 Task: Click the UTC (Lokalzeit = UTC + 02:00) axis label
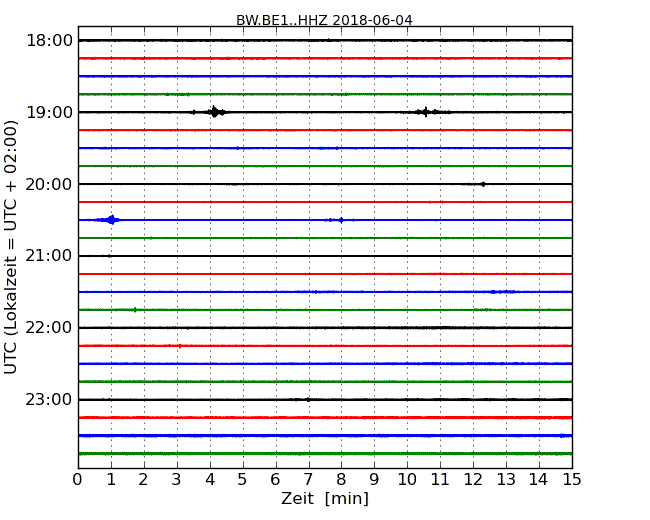click(11, 248)
